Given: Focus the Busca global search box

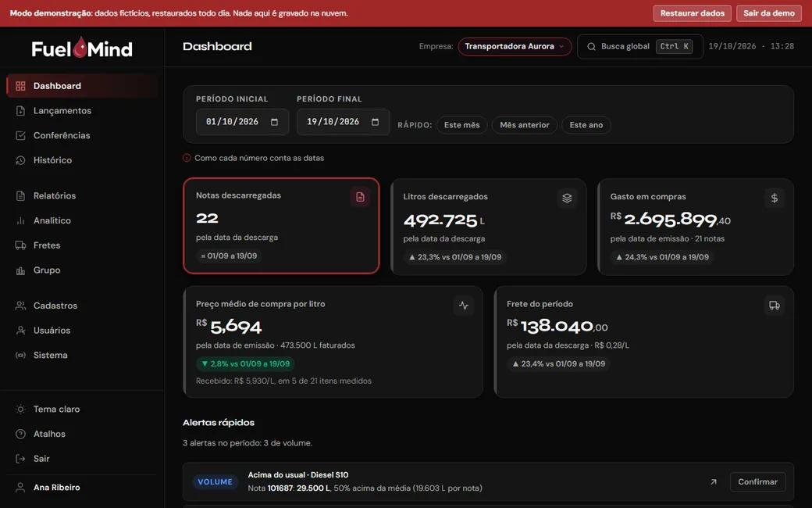Looking at the screenshot, I should click(640, 47).
